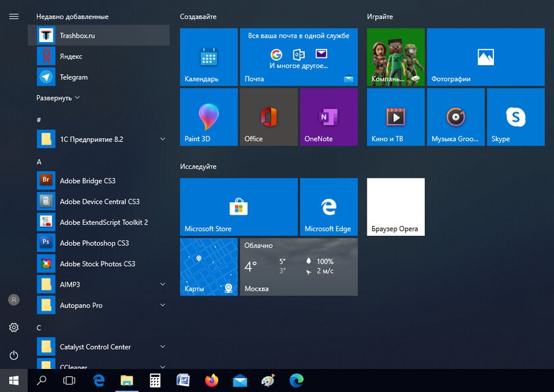Click the Windows Start button
The image size is (554, 392).
14,380
